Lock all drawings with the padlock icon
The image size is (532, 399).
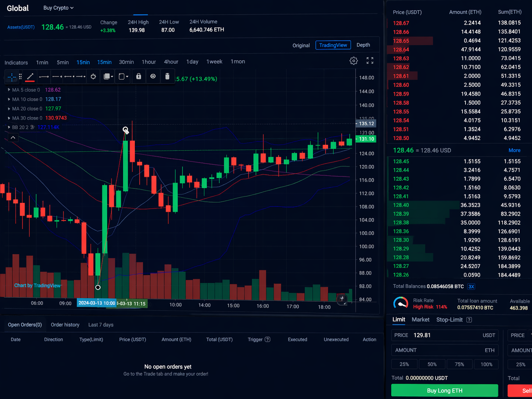click(139, 76)
